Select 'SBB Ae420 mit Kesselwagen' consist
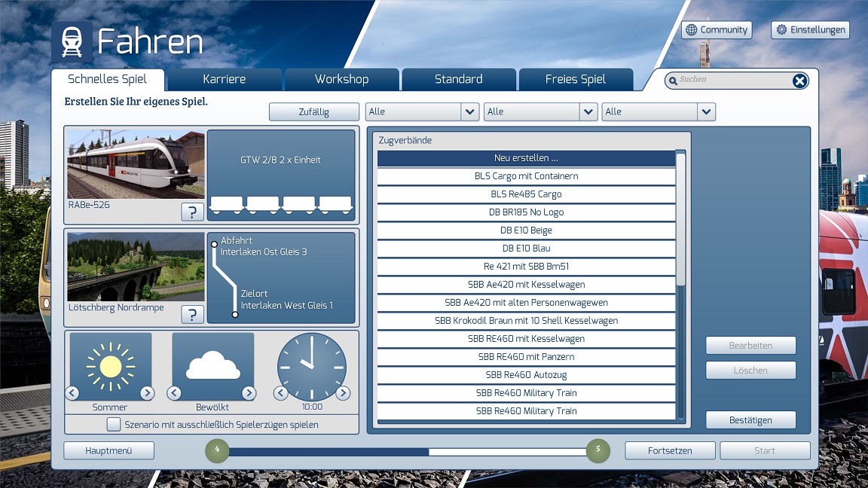 (526, 285)
